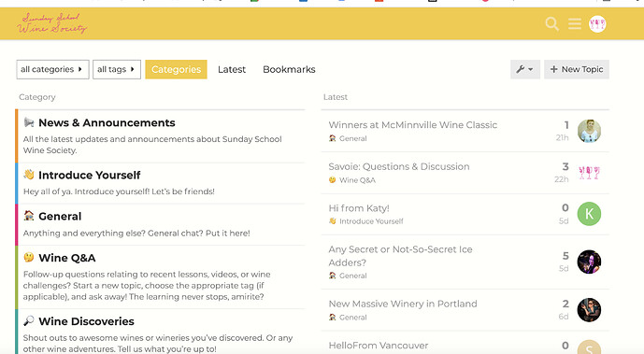
Task: Open poster avatar for Ice Adders topic
Action: click(x=589, y=262)
